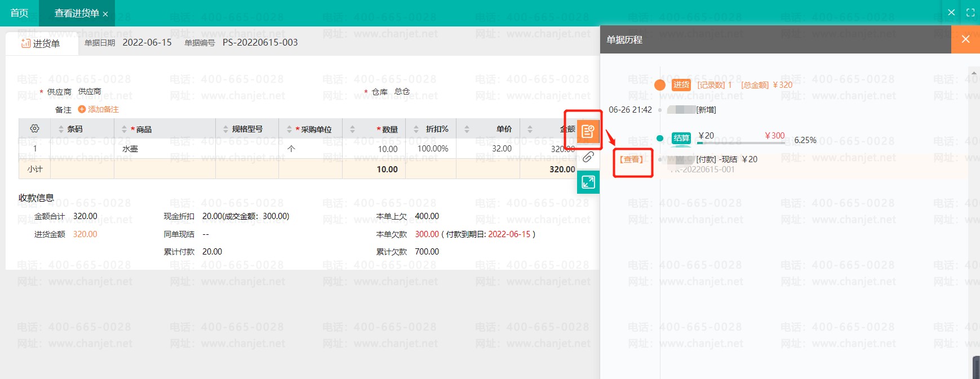Click the [总金额] ￥320 text in history

point(766,85)
